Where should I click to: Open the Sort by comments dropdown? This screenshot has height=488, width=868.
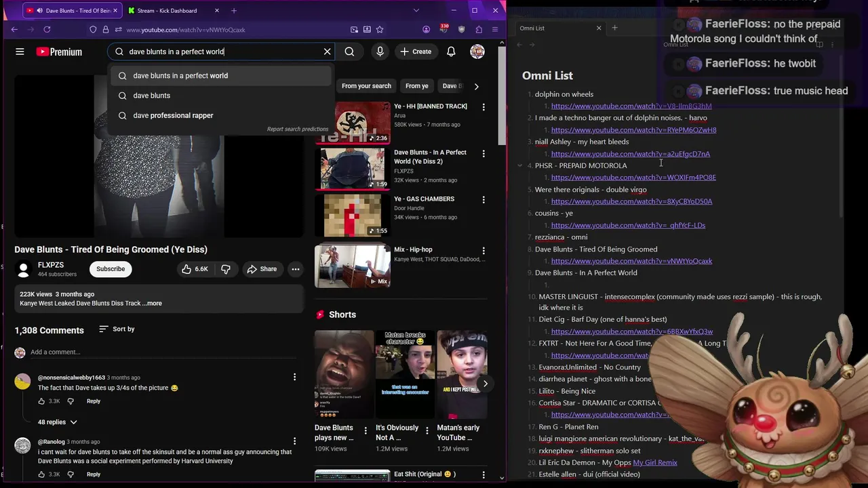click(117, 329)
